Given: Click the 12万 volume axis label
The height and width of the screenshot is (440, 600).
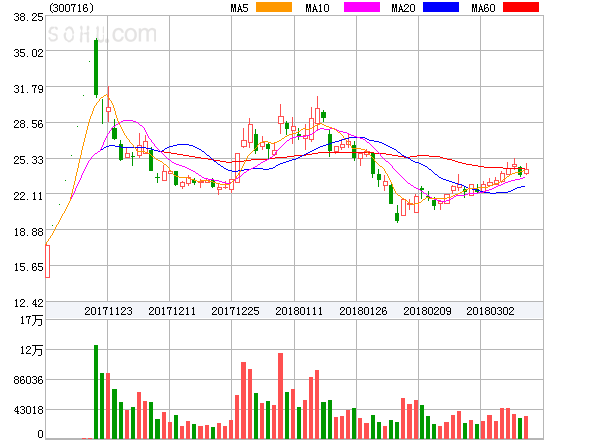Looking at the screenshot, I should tap(31, 350).
